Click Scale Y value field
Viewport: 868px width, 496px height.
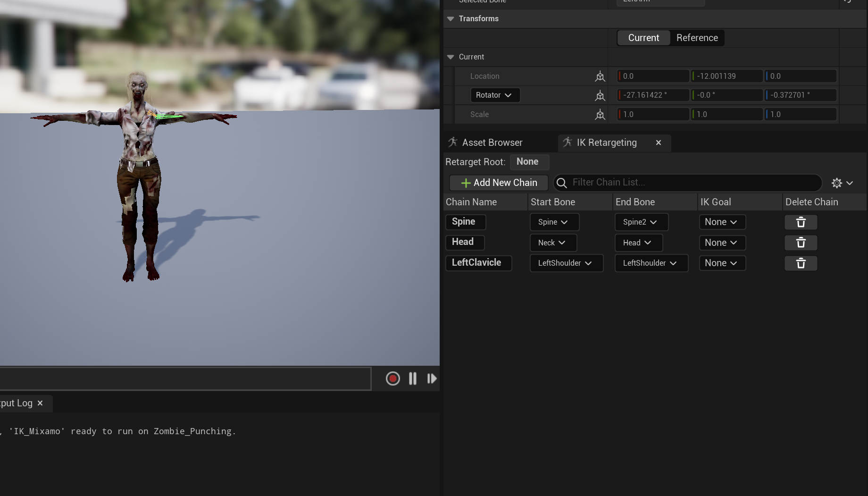tap(727, 114)
